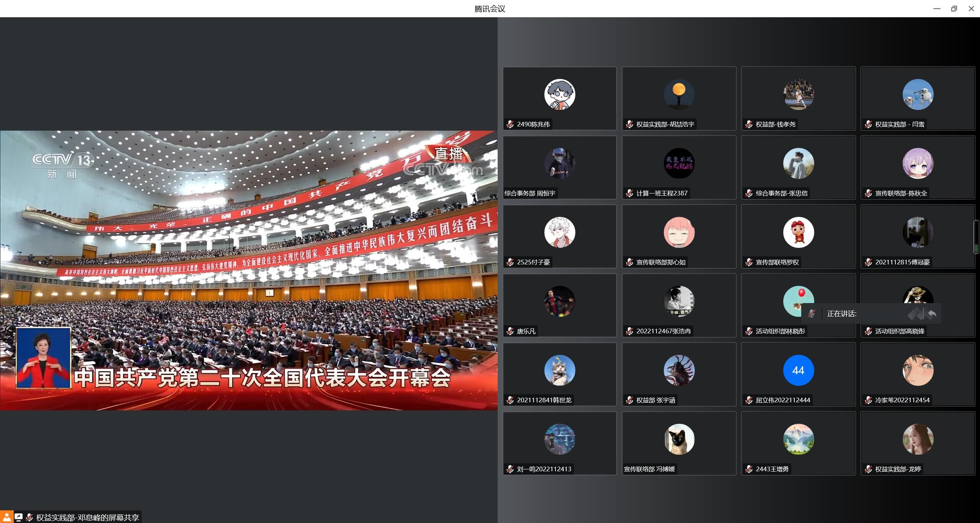Click the name label 2022112467张浩冉
The image size is (980, 523).
(x=663, y=331)
